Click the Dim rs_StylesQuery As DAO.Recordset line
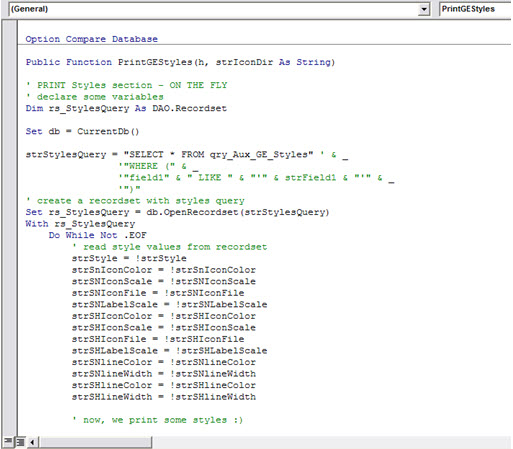Screen dimensions: 513x449 (126, 108)
